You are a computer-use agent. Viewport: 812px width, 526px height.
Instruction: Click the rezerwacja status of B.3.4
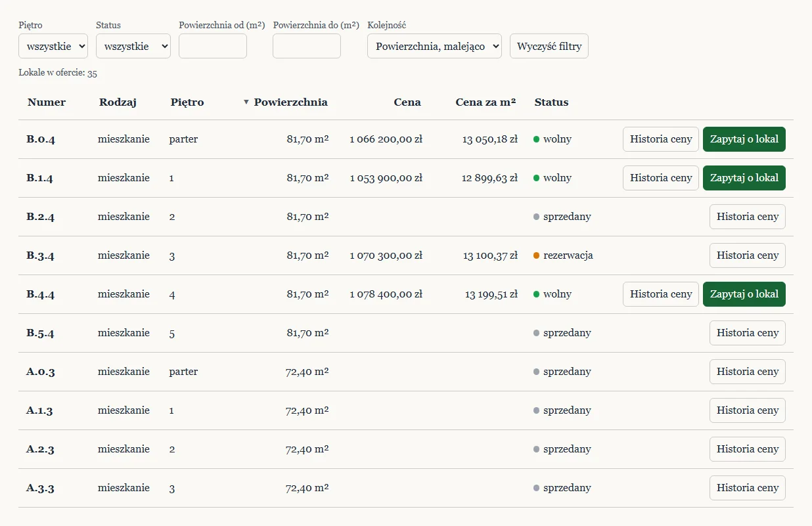pos(563,255)
